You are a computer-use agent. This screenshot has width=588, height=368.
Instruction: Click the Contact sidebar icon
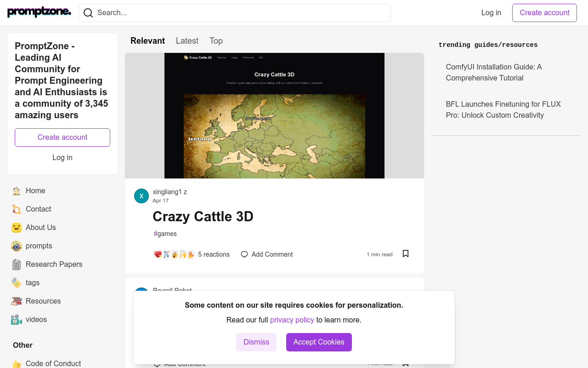tap(17, 209)
